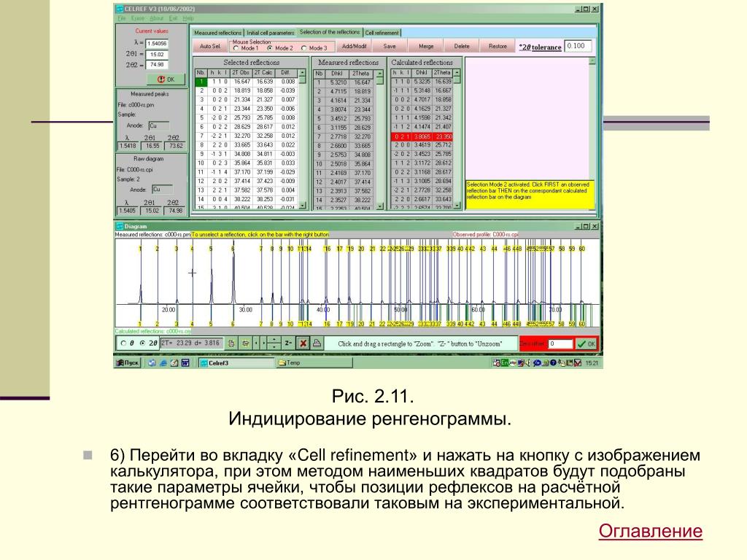747x560 pixels.
Task: Increase vertical scale with the up arrow
Action: (x=274, y=340)
